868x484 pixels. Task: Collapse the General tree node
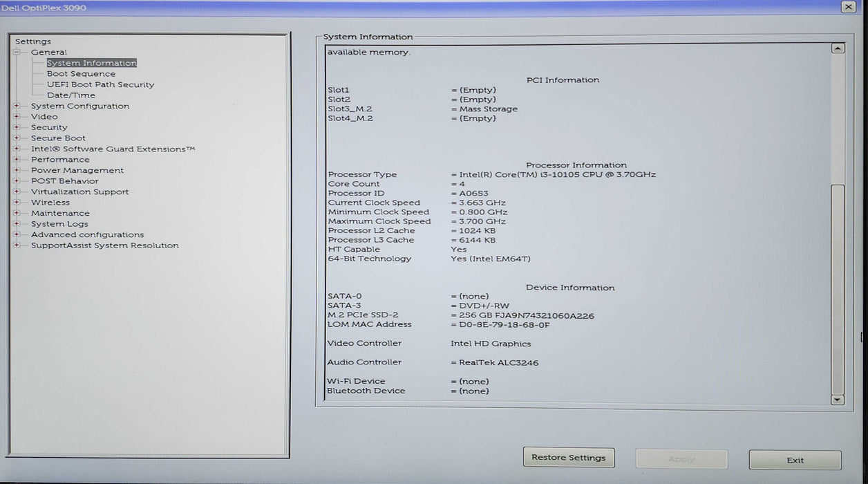(17, 53)
